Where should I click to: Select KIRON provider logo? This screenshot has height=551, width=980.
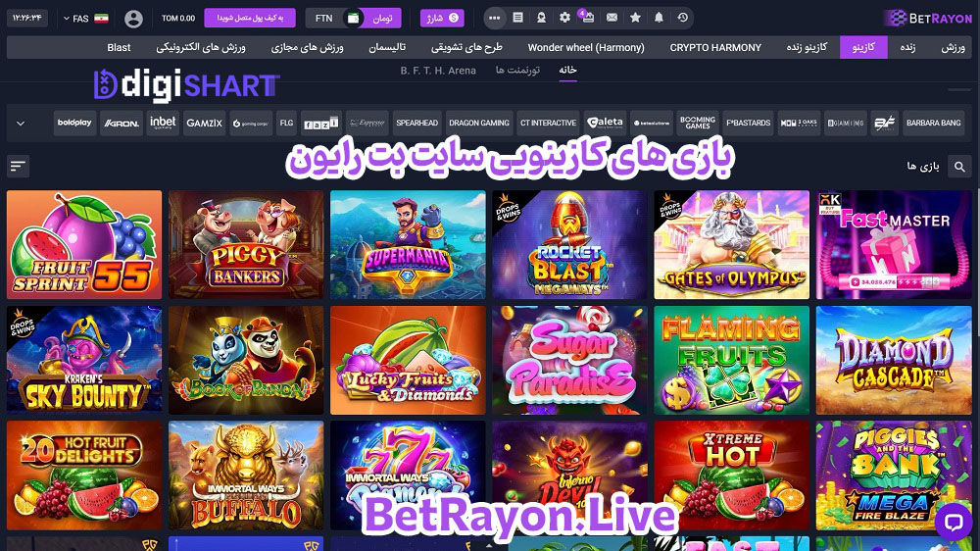(x=122, y=124)
